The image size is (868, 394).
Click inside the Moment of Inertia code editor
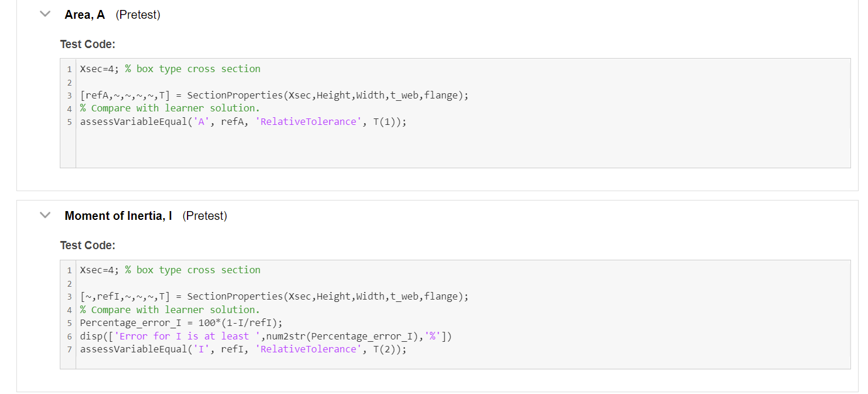pyautogui.click(x=455, y=314)
